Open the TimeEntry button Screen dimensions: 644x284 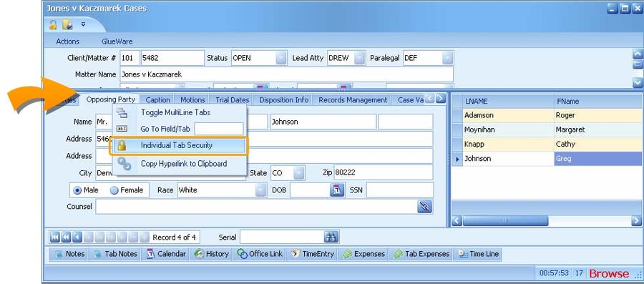[x=313, y=254]
